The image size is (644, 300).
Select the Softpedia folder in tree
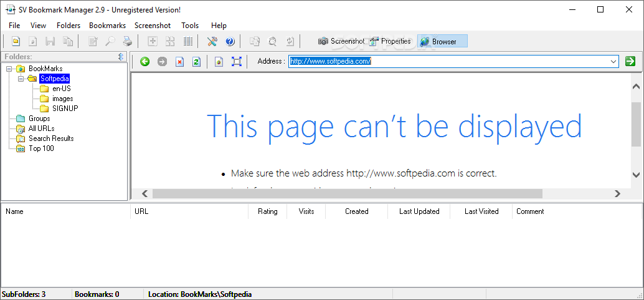coord(54,79)
